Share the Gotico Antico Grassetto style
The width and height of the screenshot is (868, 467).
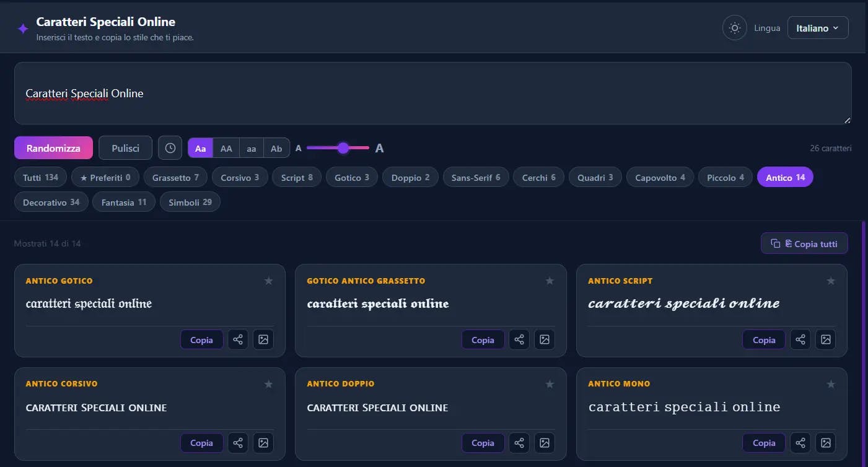519,339
